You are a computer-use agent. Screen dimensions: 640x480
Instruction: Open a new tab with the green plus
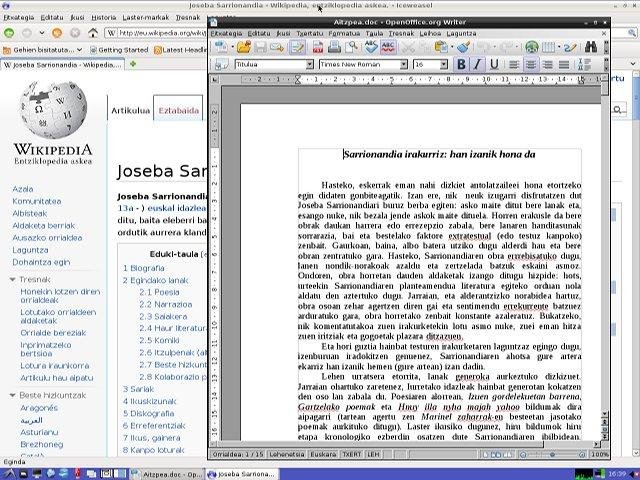133,64
